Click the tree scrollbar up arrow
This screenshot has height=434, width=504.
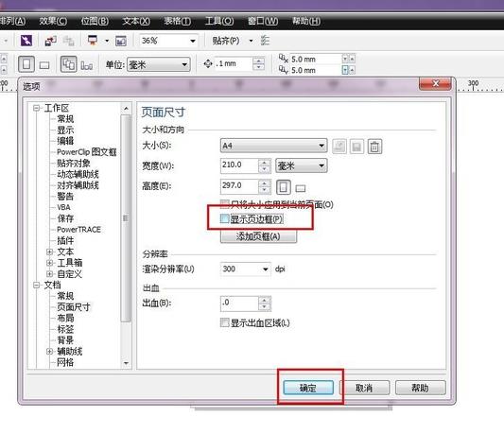127,109
